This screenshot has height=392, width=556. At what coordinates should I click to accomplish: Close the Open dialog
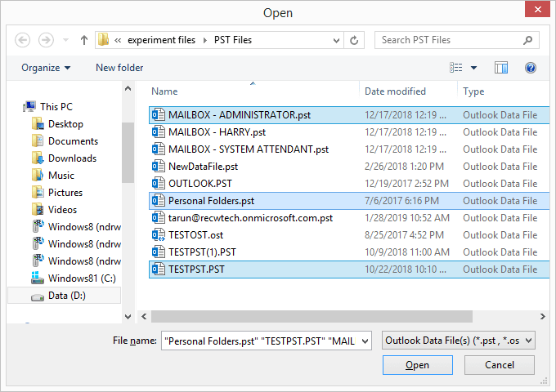[537, 9]
